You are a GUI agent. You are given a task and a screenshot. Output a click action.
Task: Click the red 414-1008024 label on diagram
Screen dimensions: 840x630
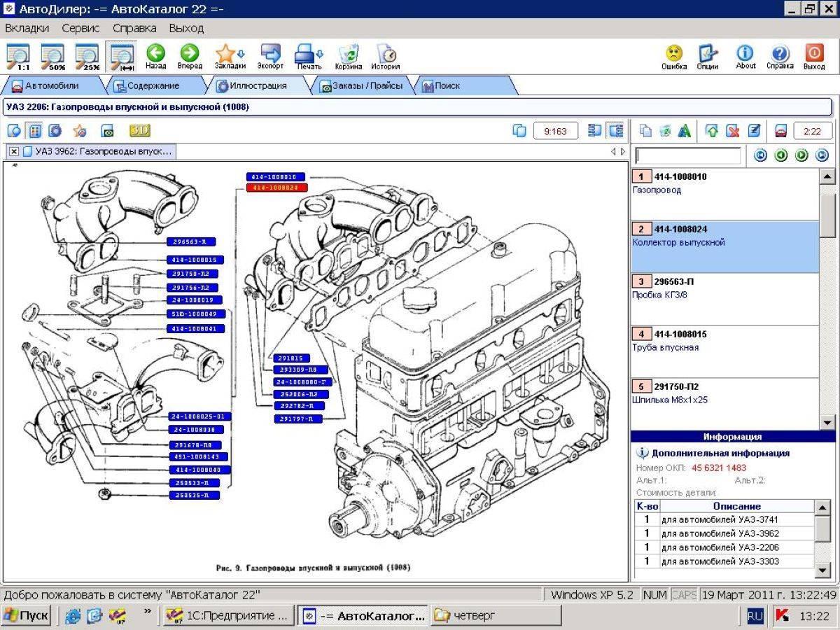[x=276, y=188]
